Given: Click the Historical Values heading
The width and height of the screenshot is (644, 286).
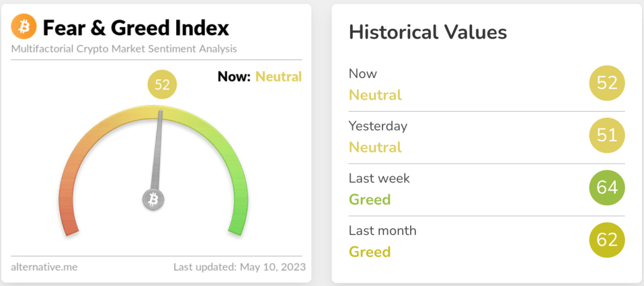Looking at the screenshot, I should [428, 32].
